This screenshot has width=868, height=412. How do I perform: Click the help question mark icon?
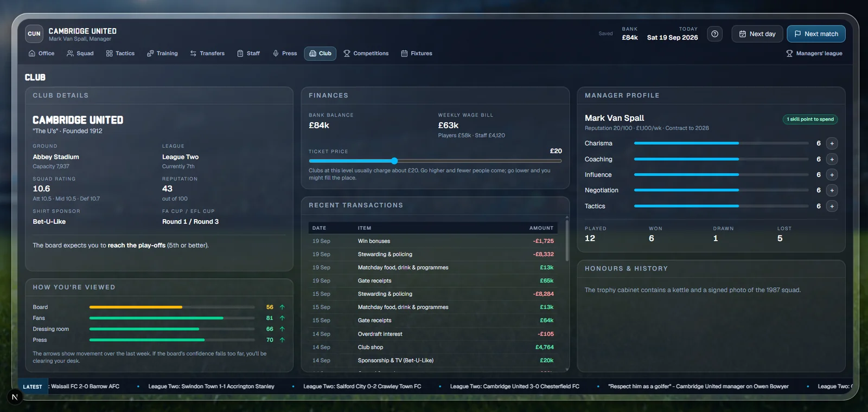(x=714, y=34)
